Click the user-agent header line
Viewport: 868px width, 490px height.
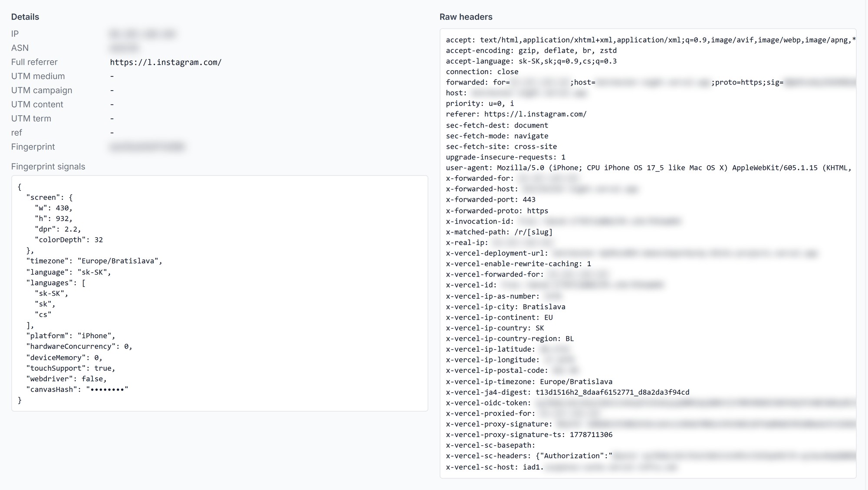click(x=648, y=168)
